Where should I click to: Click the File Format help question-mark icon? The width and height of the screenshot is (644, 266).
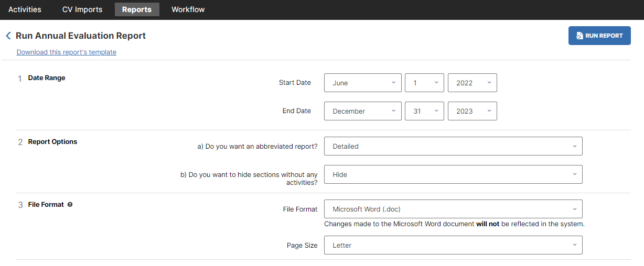70,205
